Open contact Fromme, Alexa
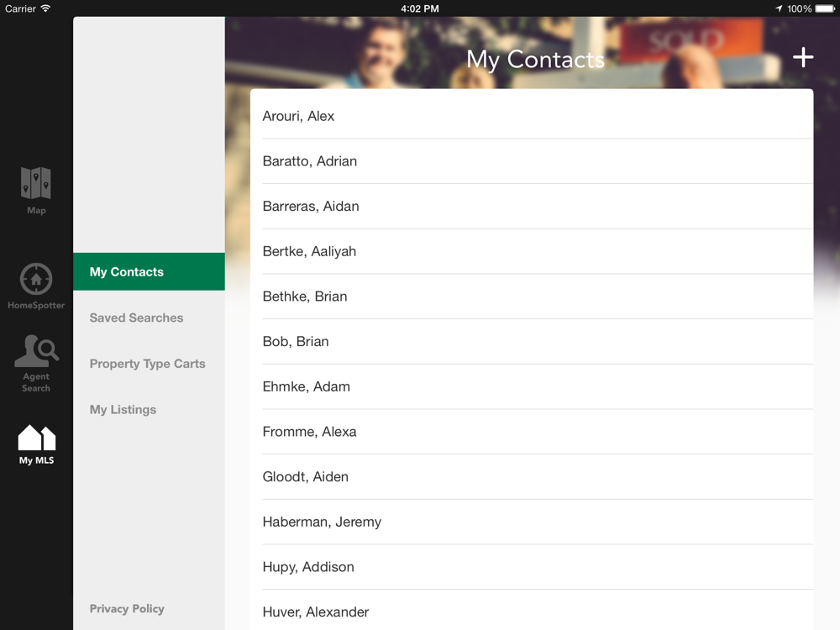This screenshot has width=840, height=630. pyautogui.click(x=532, y=431)
